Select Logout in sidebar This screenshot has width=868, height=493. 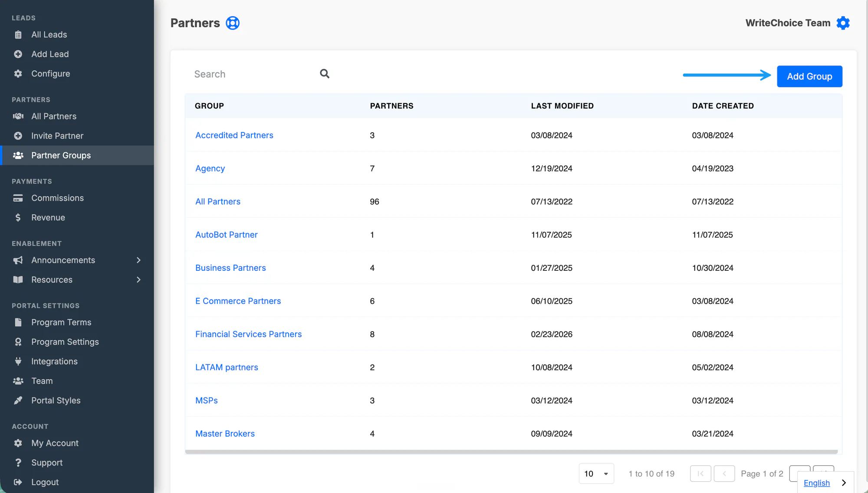(x=45, y=482)
